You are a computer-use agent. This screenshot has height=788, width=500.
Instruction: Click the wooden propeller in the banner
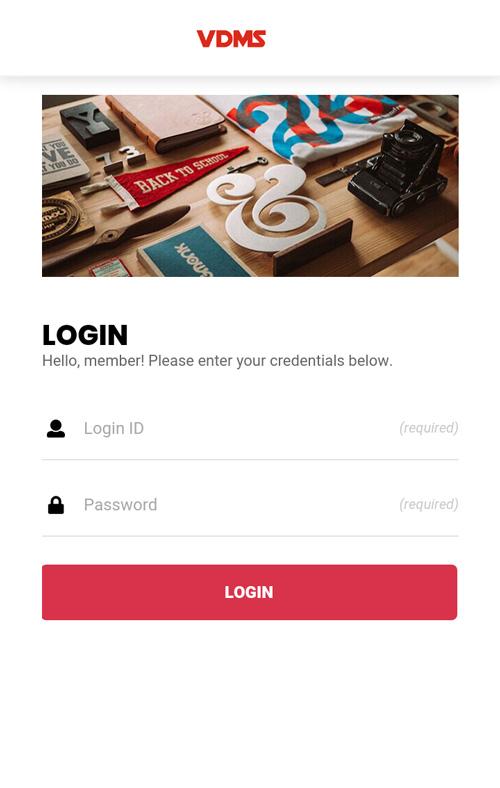(x=118, y=234)
